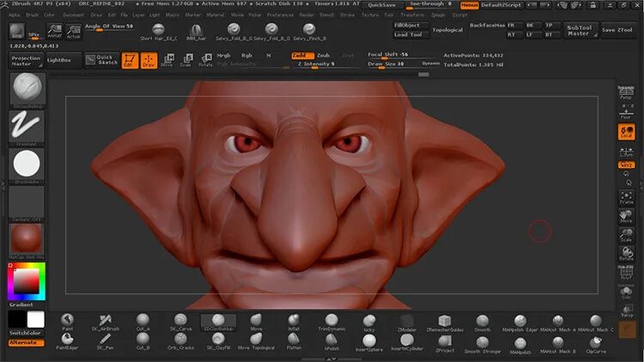Select the Move Topological brush
Screen dimensions: 644x362
point(256,341)
